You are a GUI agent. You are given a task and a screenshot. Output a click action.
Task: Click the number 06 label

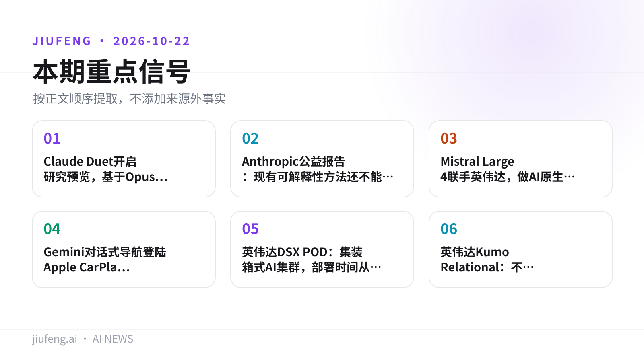[x=449, y=229]
